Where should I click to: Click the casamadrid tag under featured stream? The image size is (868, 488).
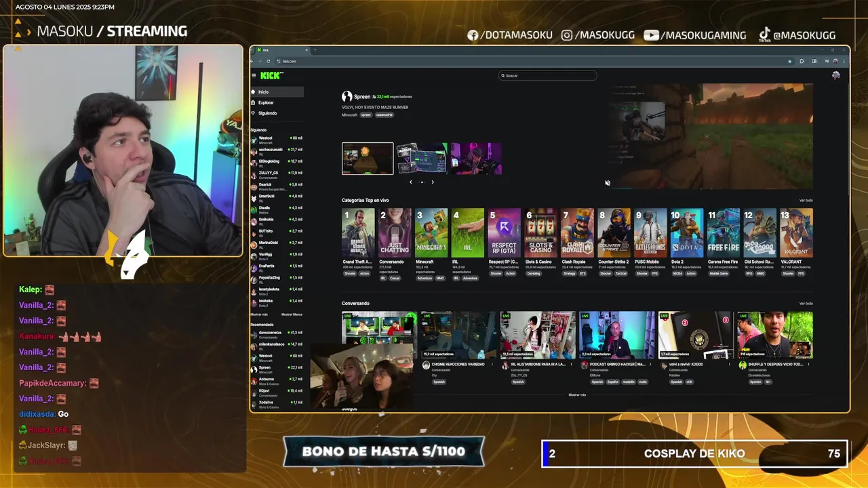[384, 115]
